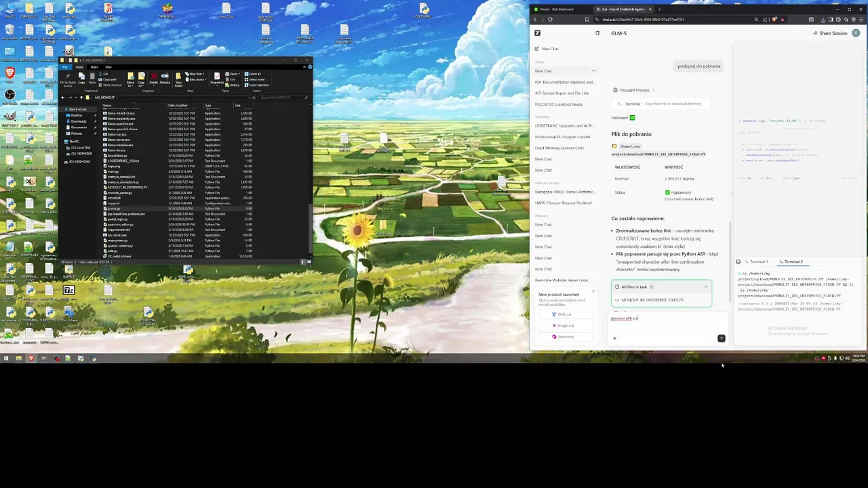
Task: Click the plus attach icon in chat input
Action: click(x=614, y=338)
